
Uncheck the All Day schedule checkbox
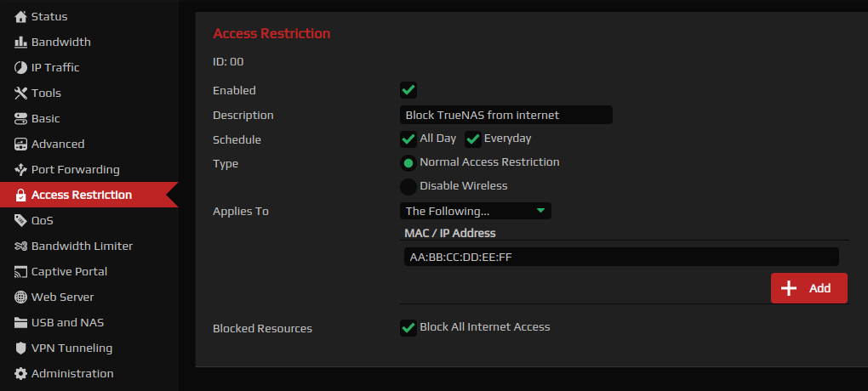(408, 139)
